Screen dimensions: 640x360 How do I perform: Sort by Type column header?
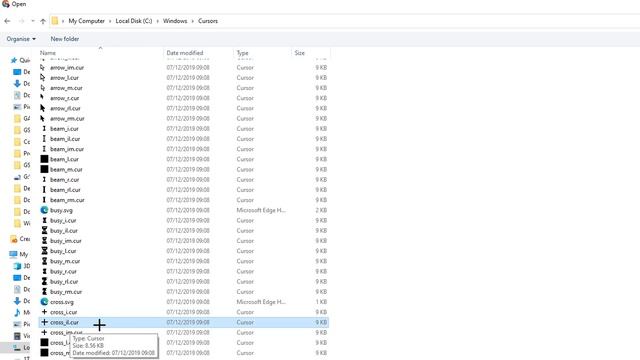tap(242, 53)
